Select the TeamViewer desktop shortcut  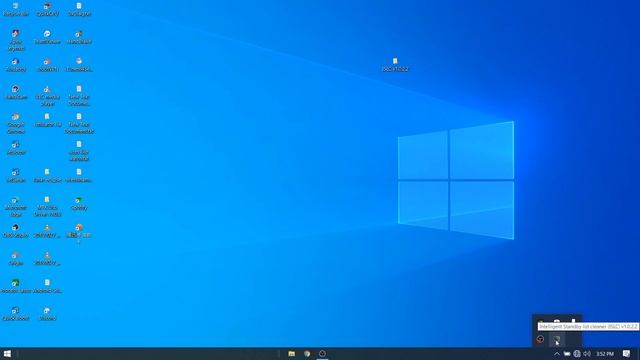click(x=47, y=37)
